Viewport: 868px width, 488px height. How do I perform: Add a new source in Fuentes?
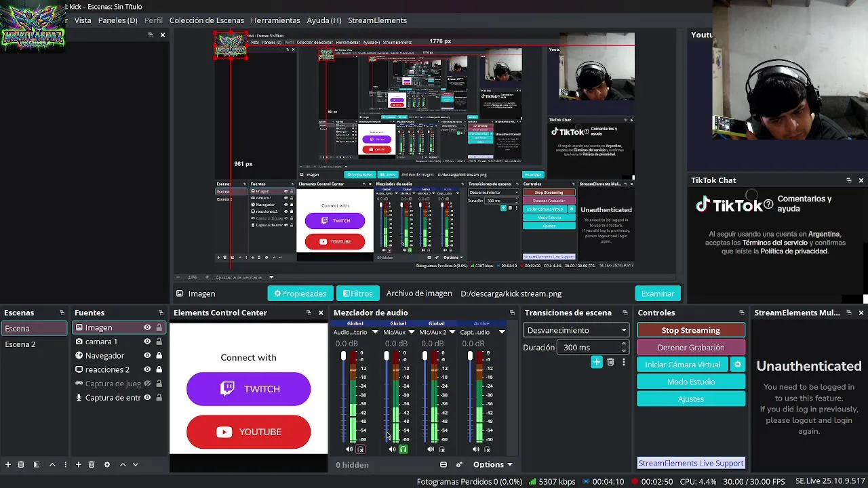click(79, 465)
